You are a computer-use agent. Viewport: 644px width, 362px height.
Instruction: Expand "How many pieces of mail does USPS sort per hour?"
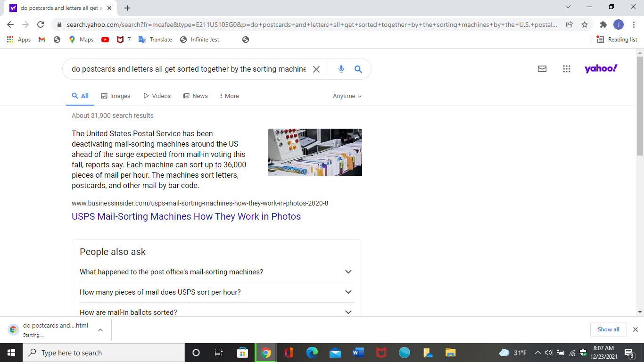tap(217, 292)
